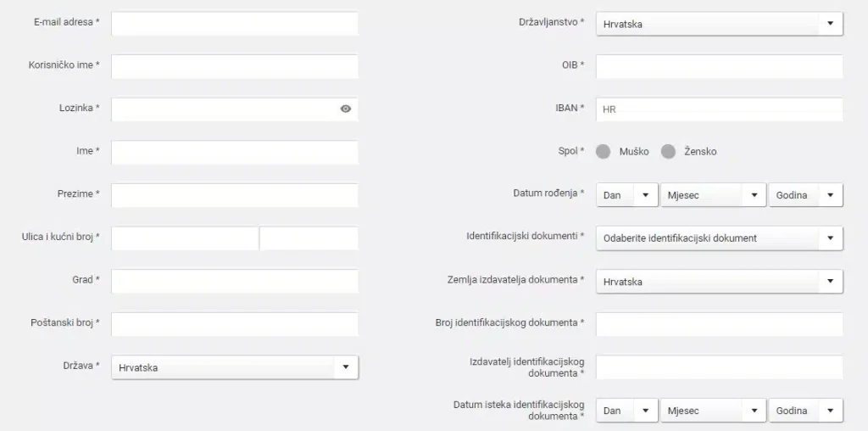The image size is (868, 431).
Task: Open birth date Mjesec dropdown
Action: coord(713,195)
